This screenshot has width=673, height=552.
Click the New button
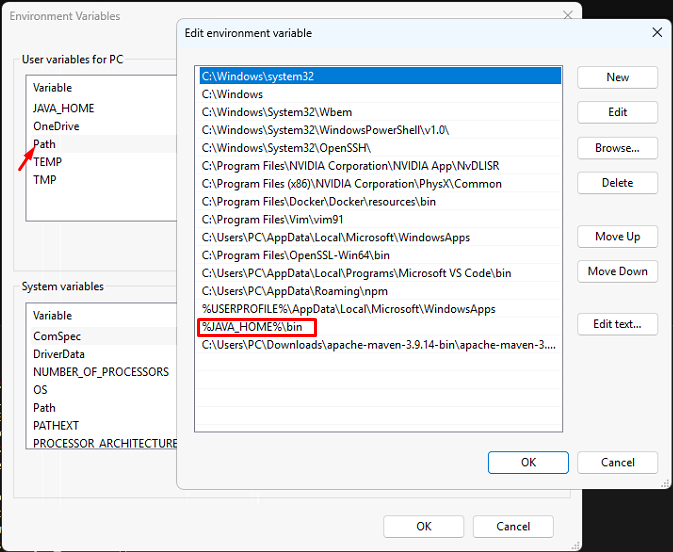point(617,77)
